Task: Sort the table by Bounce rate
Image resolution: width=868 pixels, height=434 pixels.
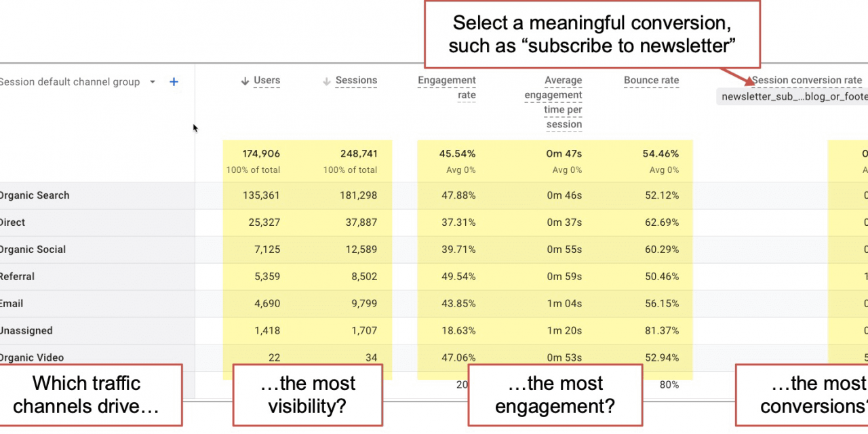Action: (x=651, y=80)
